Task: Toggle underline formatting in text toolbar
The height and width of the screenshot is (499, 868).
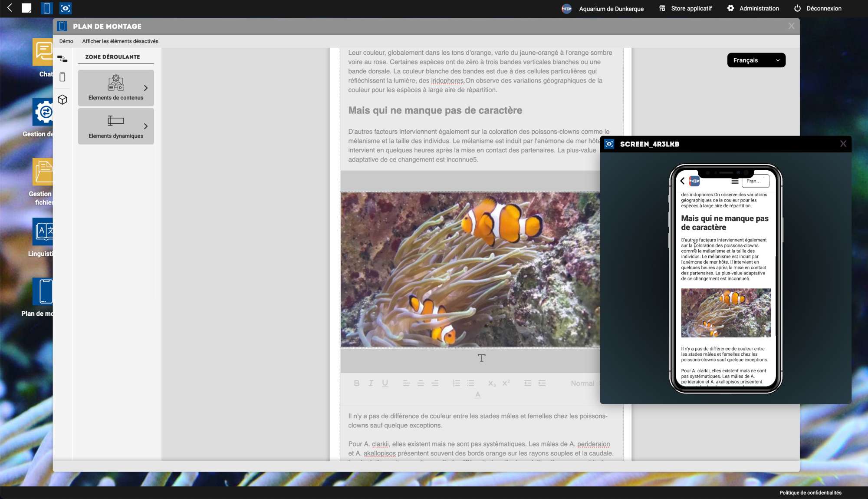Action: 385,383
